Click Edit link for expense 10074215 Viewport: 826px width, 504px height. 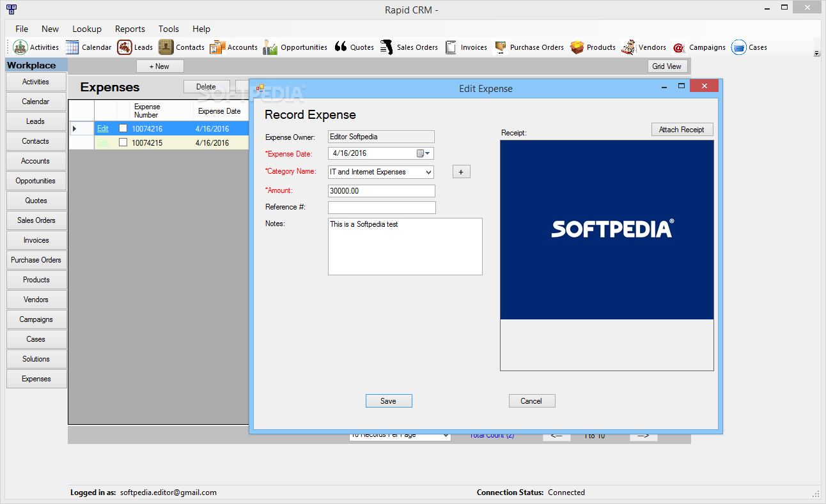[103, 142]
